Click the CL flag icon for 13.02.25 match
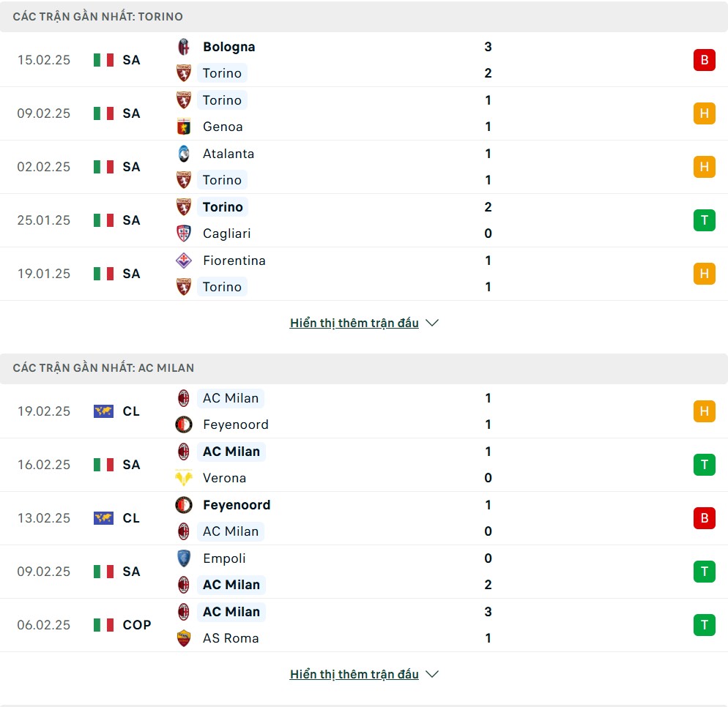 point(103,518)
